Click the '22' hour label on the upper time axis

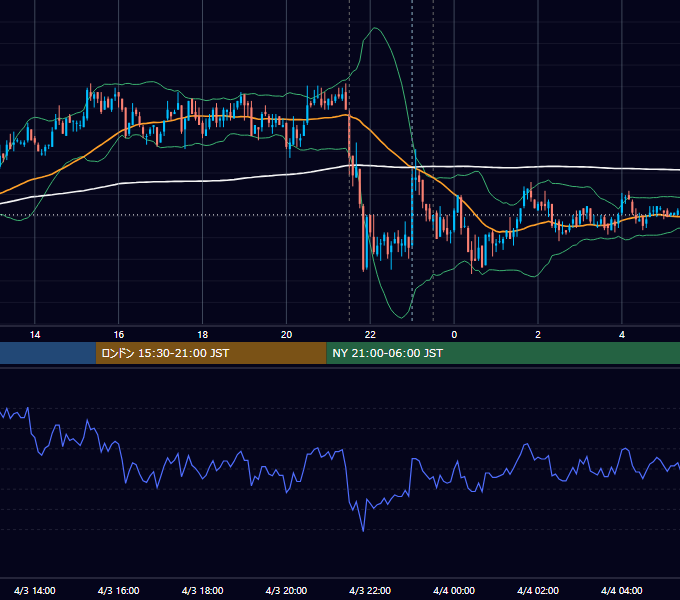tap(370, 335)
